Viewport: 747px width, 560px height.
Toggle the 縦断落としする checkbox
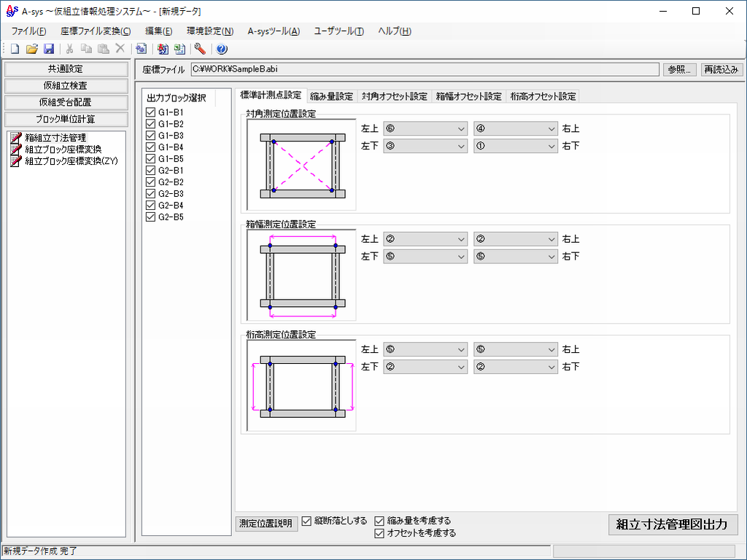coord(307,521)
